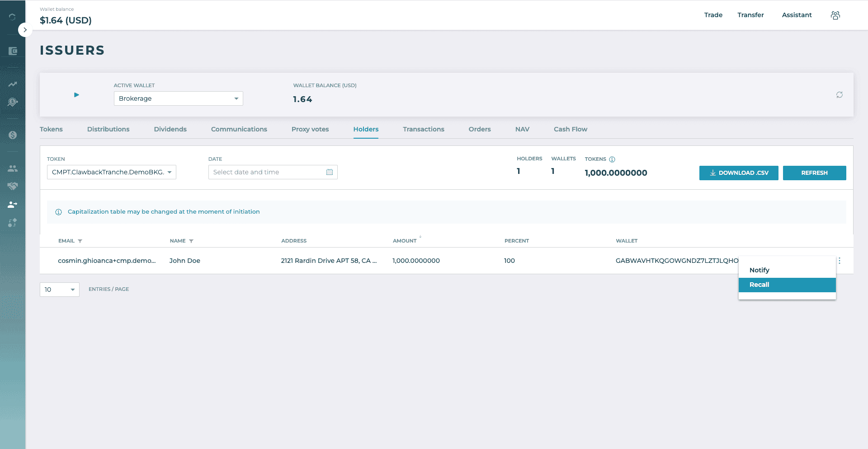Click the Tokens info icon
This screenshot has width=868, height=449.
point(612,159)
